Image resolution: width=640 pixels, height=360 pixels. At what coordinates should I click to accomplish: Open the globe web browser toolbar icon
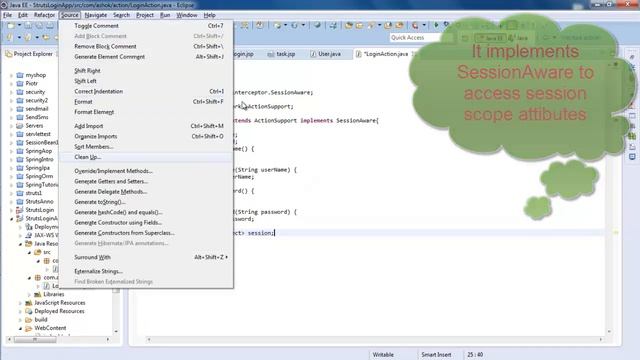click(317, 25)
